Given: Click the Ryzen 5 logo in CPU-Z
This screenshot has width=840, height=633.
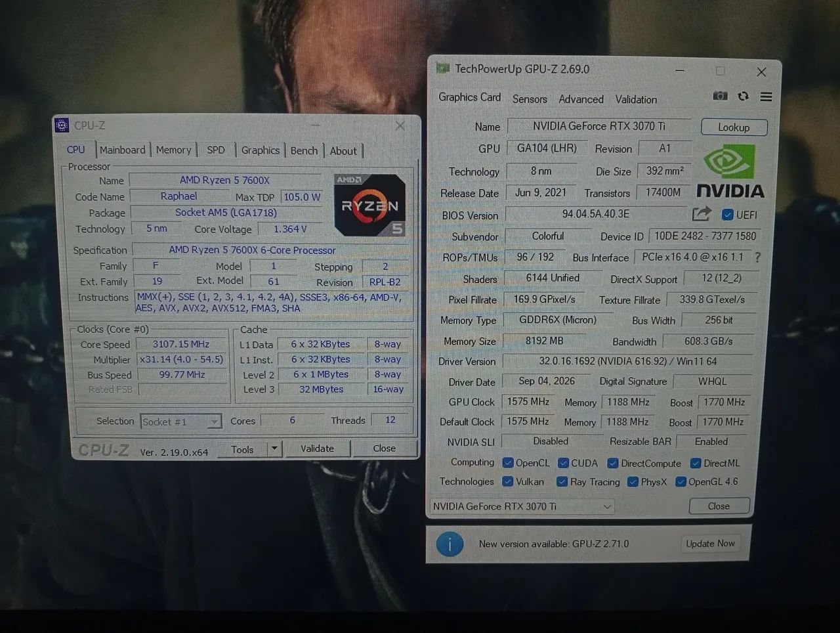Looking at the screenshot, I should click(369, 205).
